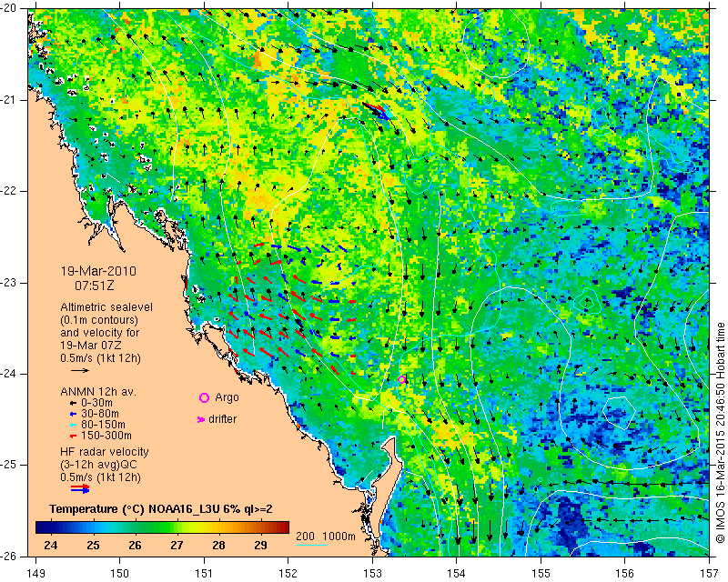
Task: Click the cyan 80-150m legend arrow
Action: 73,425
